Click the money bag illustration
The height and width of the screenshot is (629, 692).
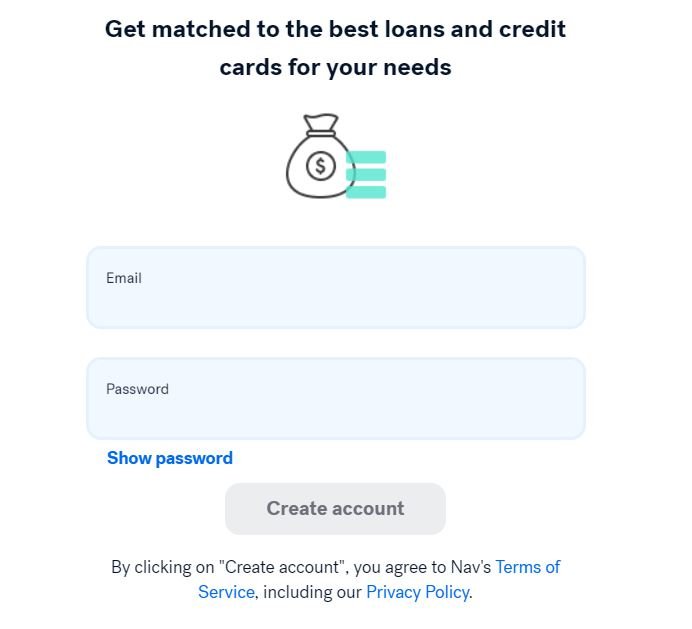318,170
